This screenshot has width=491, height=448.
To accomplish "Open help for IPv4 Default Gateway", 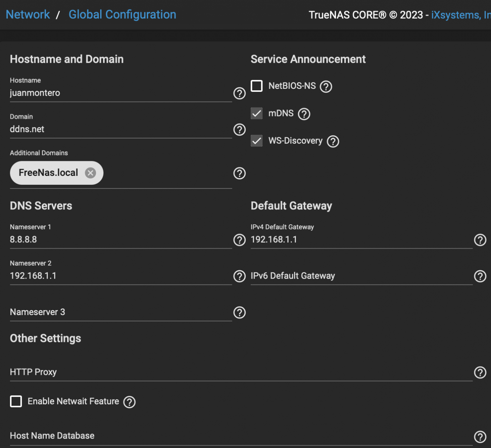I will pos(480,240).
